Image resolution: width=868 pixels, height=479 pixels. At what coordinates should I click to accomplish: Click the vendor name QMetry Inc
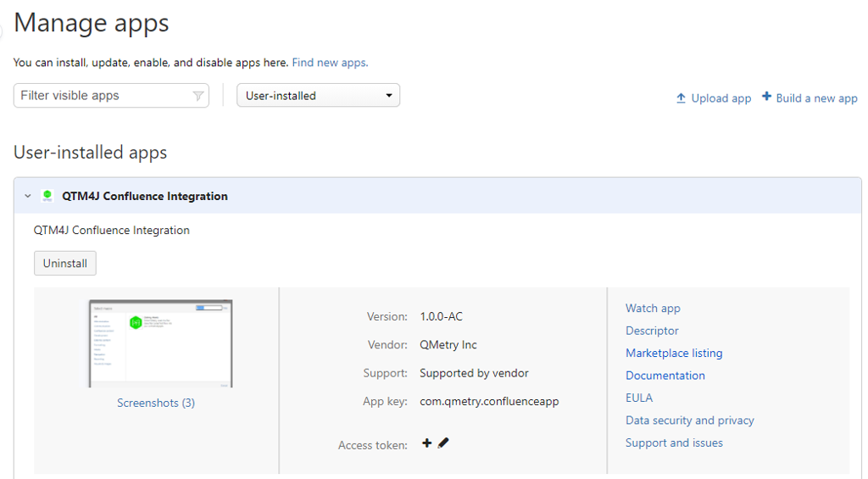[448, 344]
